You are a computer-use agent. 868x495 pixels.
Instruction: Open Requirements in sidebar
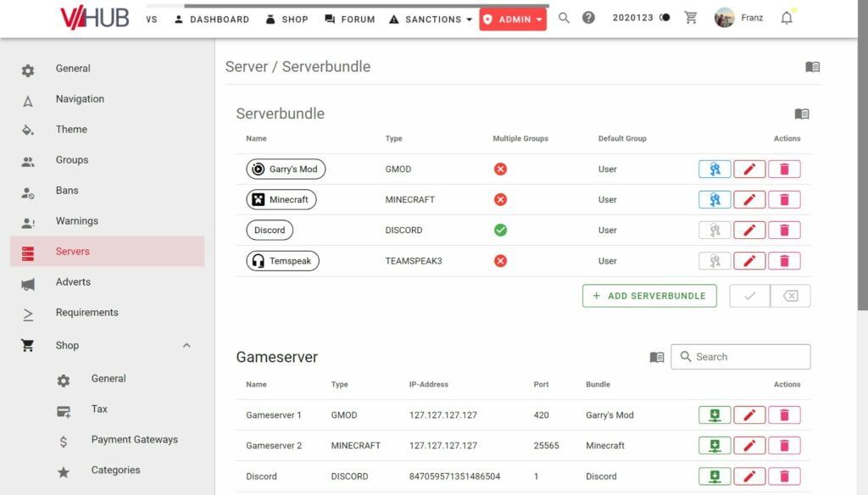point(108,312)
